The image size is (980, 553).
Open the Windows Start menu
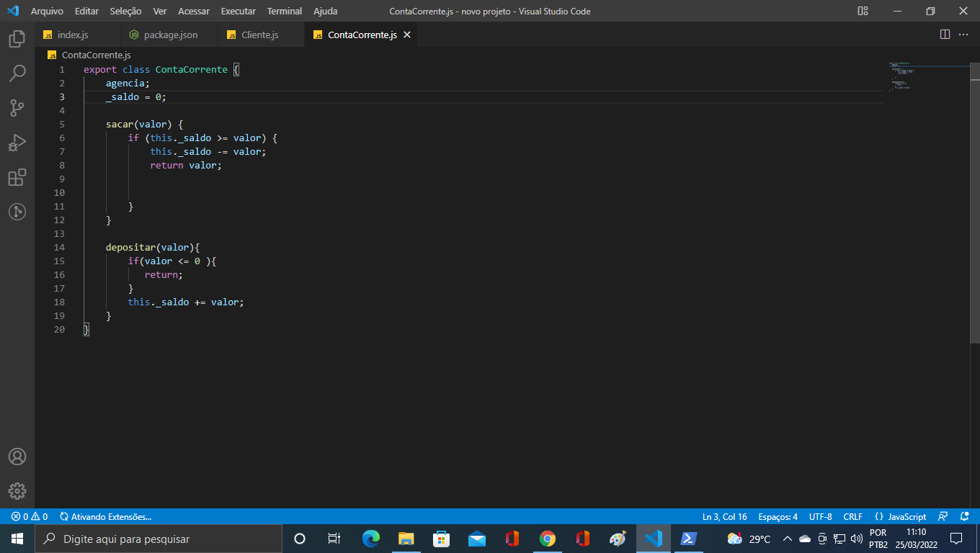17,539
